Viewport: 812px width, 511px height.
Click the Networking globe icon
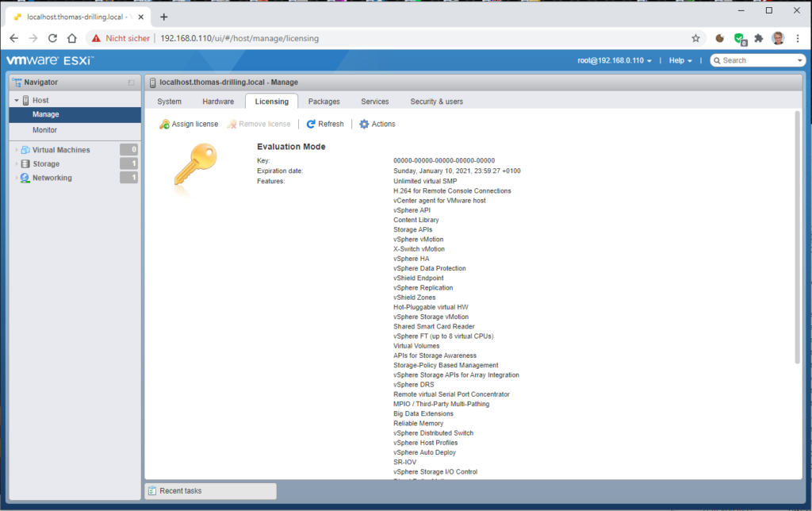(x=25, y=178)
